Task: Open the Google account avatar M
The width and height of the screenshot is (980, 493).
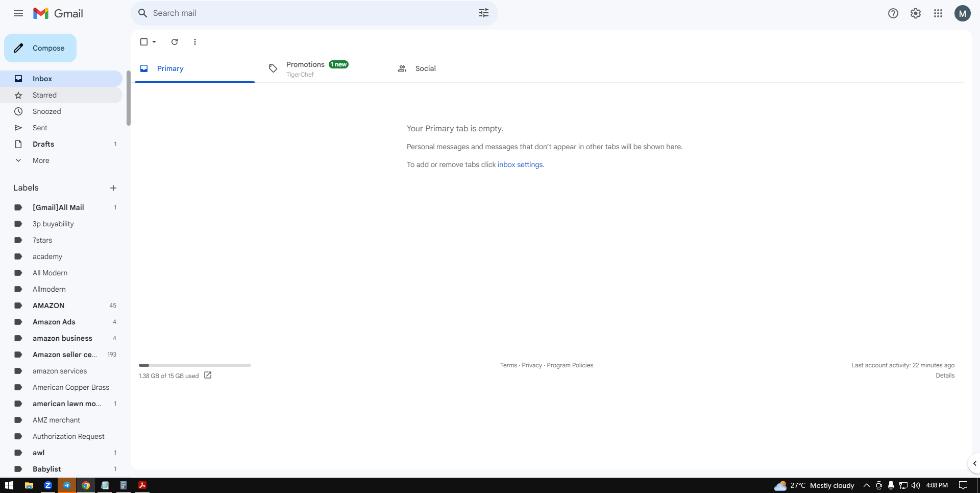Action: tap(963, 13)
